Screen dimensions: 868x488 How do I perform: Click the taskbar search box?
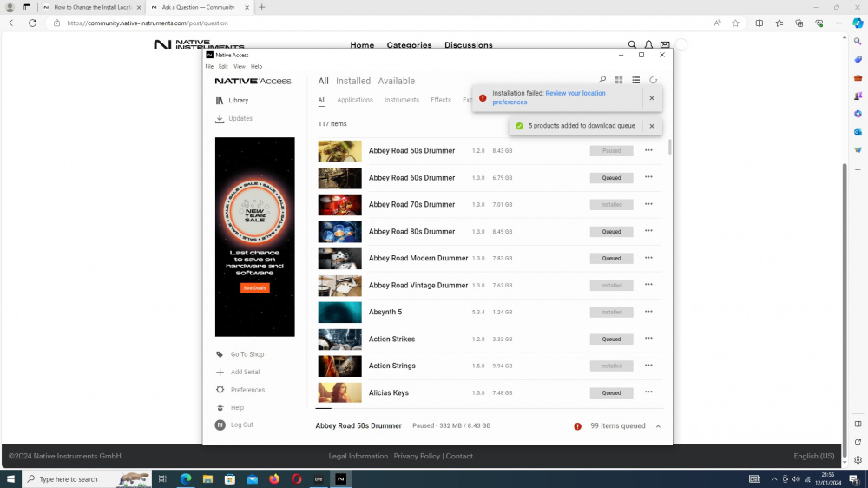point(88,479)
